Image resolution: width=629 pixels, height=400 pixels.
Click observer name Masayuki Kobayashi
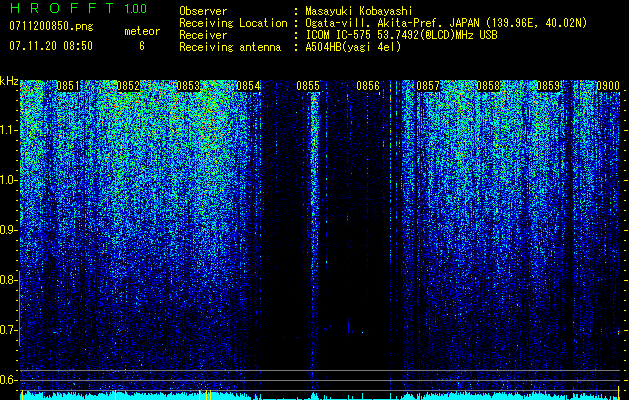click(359, 11)
